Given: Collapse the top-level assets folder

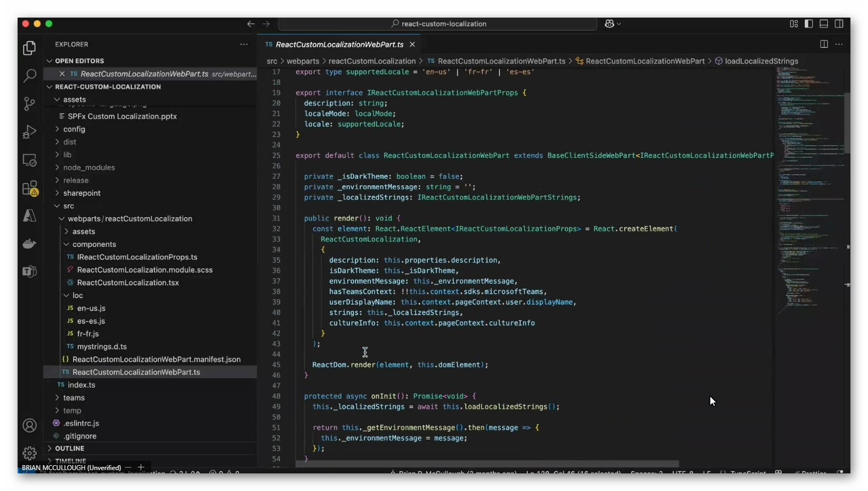Looking at the screenshot, I should 151,100.
